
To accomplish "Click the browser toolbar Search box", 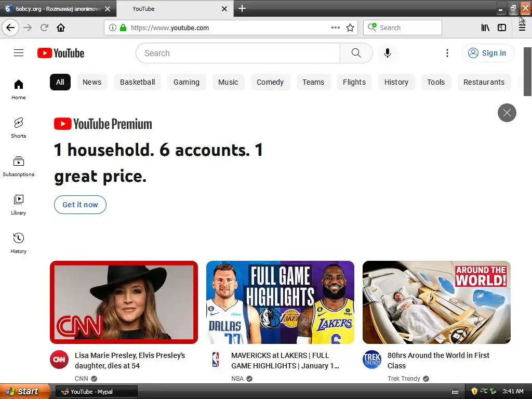I will [403, 28].
